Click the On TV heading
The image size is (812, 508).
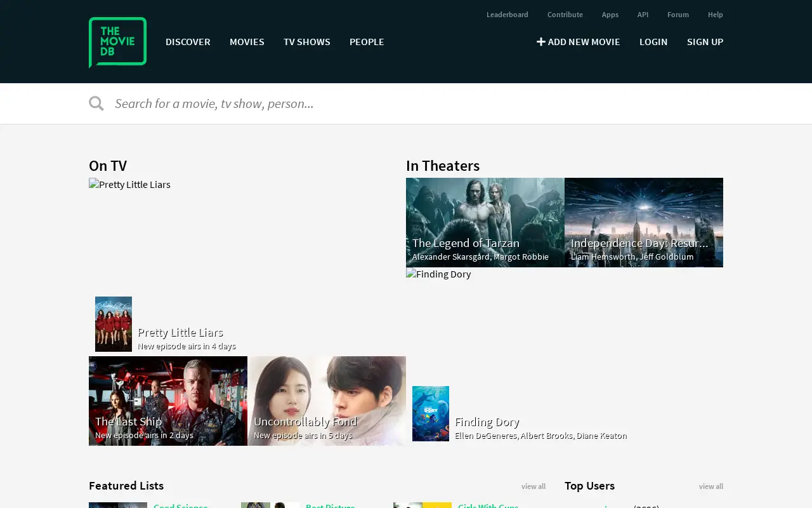[x=108, y=166]
